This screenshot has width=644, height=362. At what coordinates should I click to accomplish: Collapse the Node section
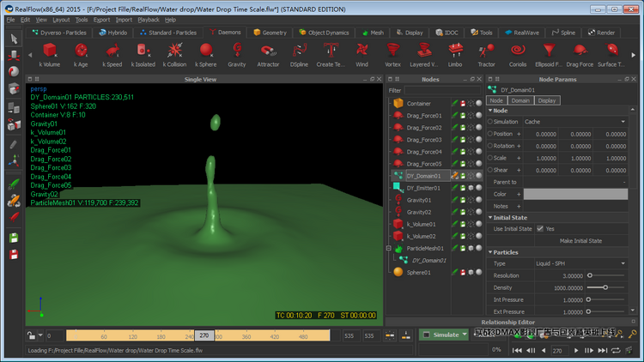[x=490, y=111]
